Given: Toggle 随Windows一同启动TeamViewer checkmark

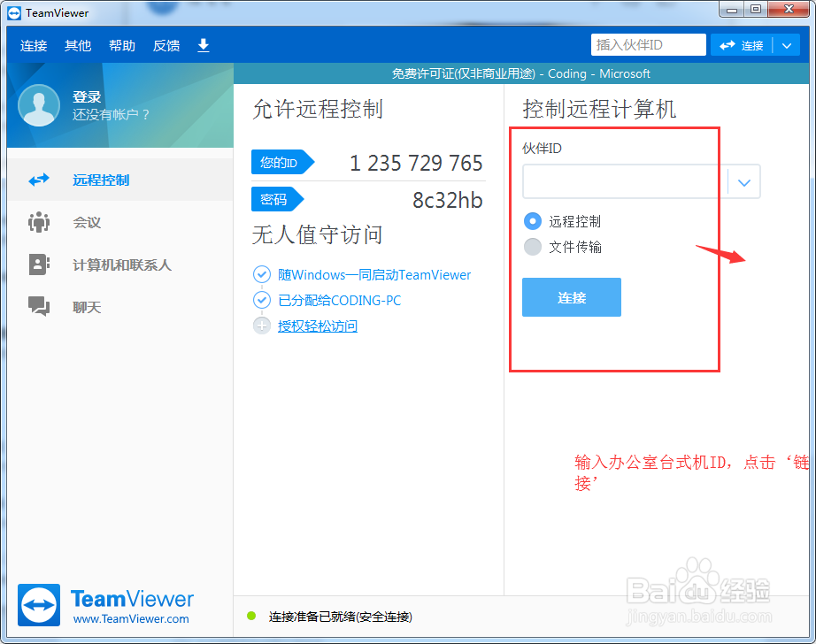Looking at the screenshot, I should click(x=262, y=274).
